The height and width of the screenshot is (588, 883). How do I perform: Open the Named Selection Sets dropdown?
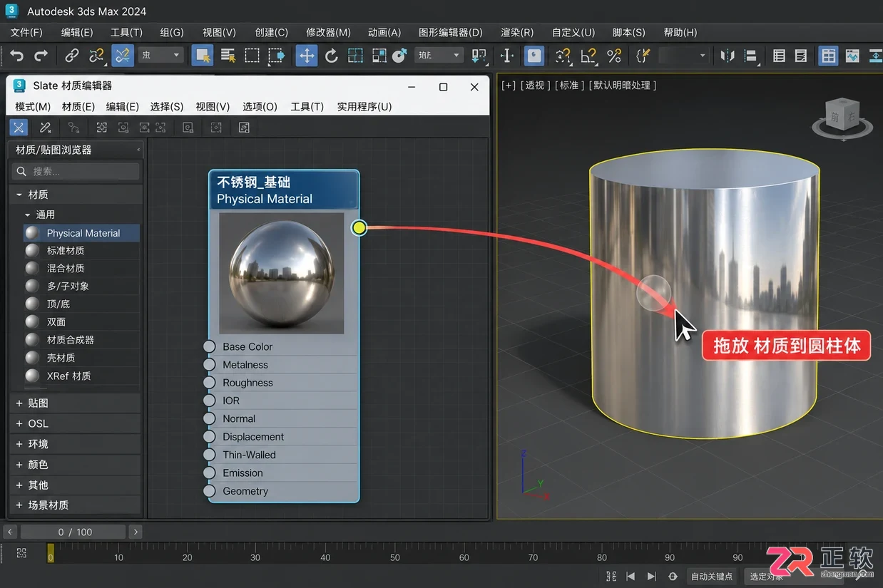tap(683, 55)
